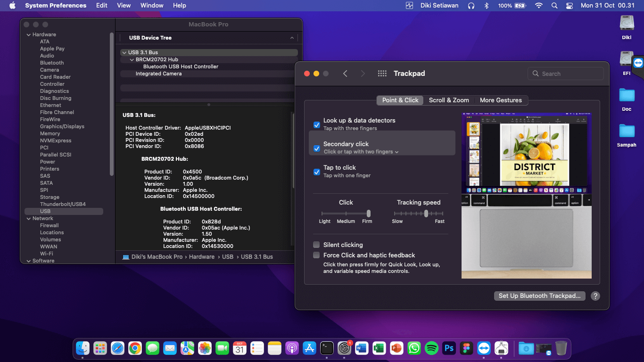Collapse the USB 3.1 Bus tree node
644x362 pixels.
(x=124, y=52)
